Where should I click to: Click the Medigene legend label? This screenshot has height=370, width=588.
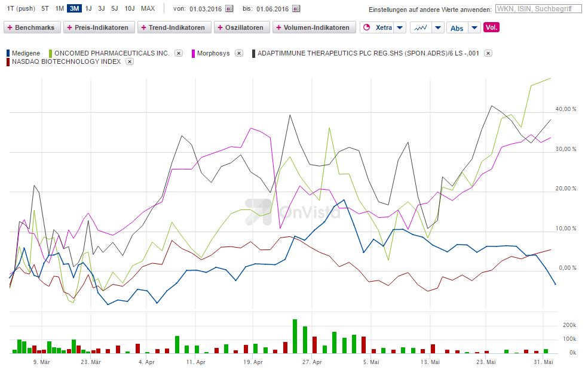26,53
